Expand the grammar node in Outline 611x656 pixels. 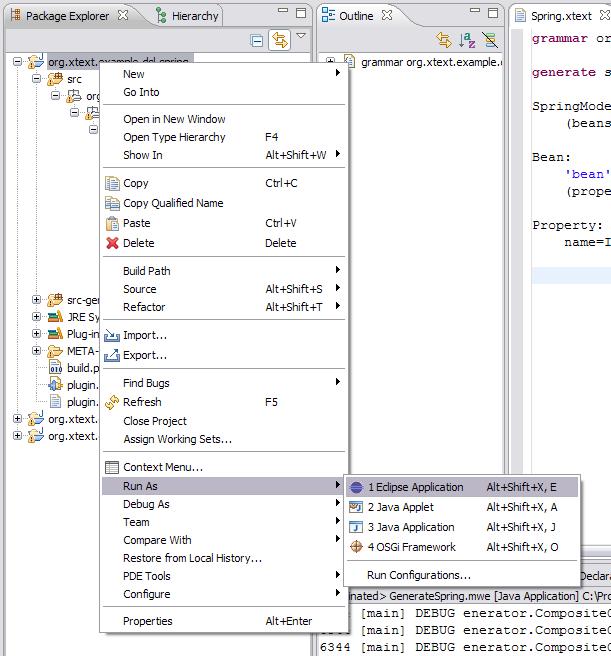pyautogui.click(x=330, y=61)
